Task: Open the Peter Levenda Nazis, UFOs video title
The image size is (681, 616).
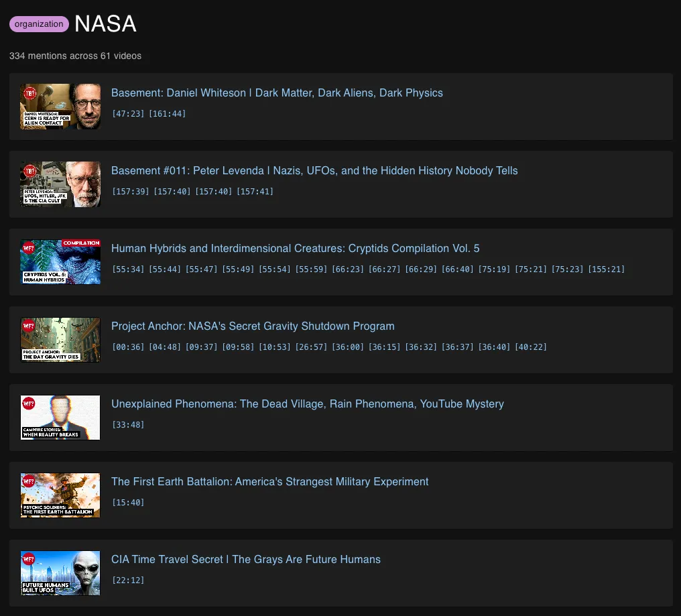Action: coord(314,171)
